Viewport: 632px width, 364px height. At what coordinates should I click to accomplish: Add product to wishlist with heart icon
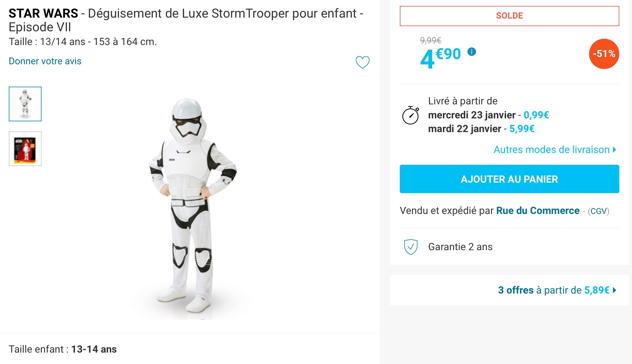click(362, 62)
